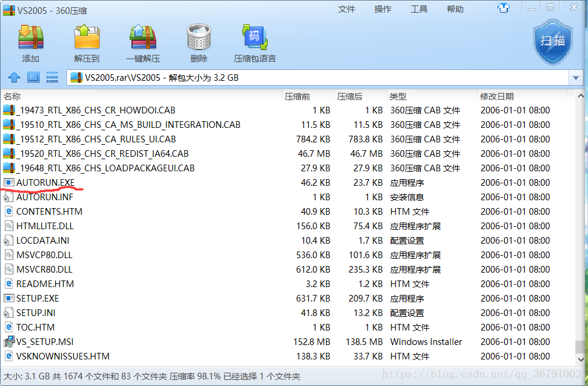The image size is (588, 386).
Task: Click the skin shirt icon in title bar
Action: click(x=504, y=8)
